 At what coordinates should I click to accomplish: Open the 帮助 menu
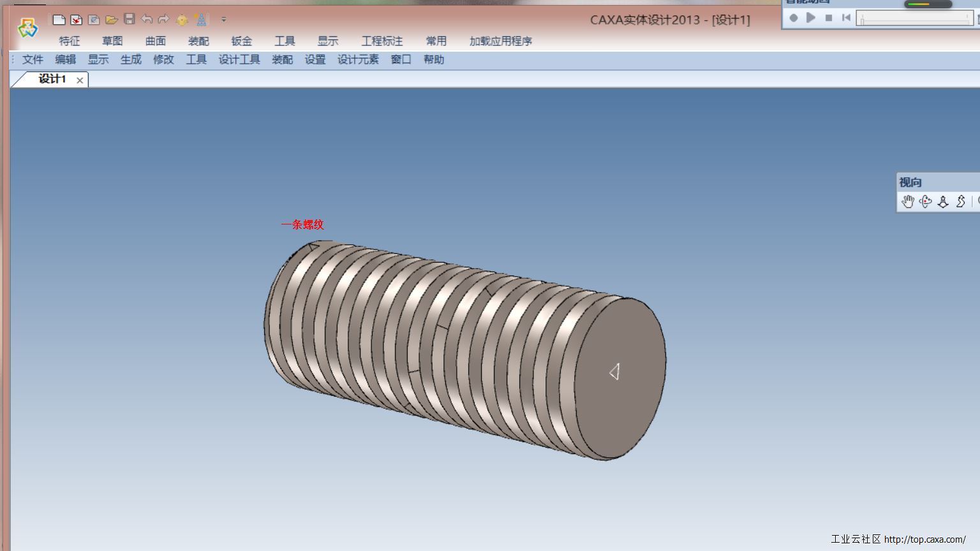(x=434, y=59)
